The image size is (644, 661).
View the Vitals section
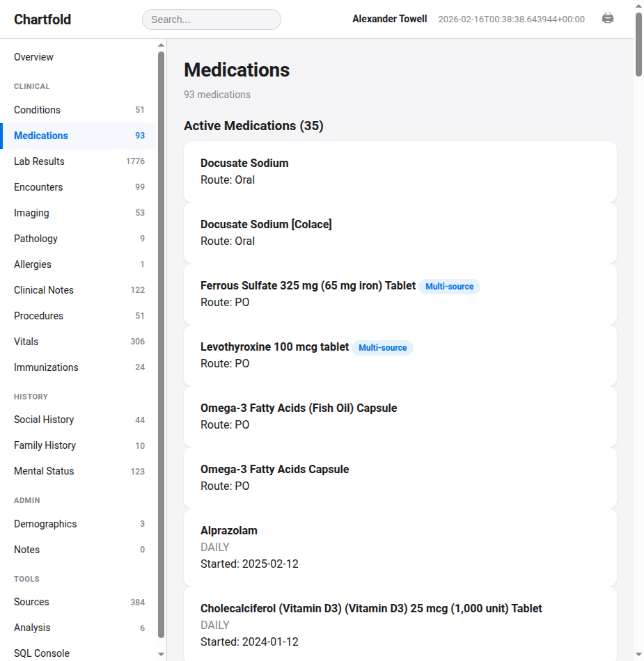(26, 342)
